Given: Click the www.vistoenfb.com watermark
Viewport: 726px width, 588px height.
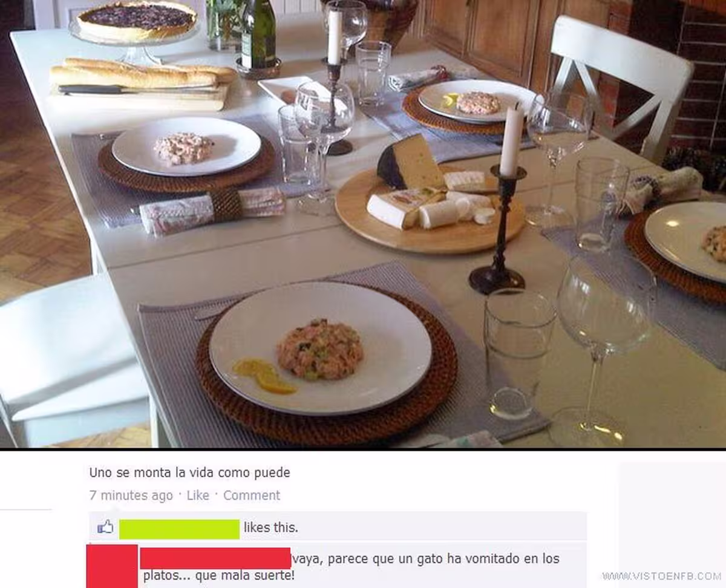Looking at the screenshot, I should click(662, 576).
